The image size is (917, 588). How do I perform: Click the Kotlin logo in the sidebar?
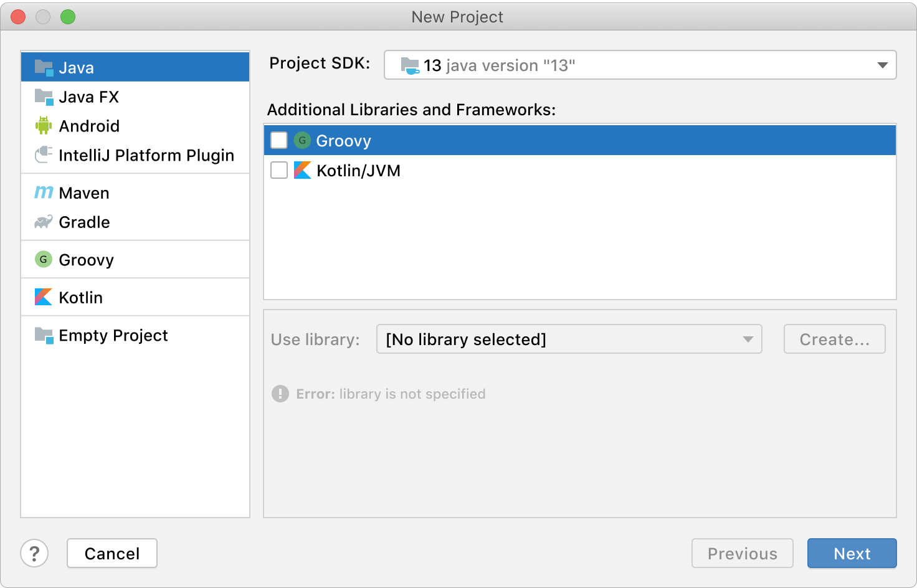44,297
